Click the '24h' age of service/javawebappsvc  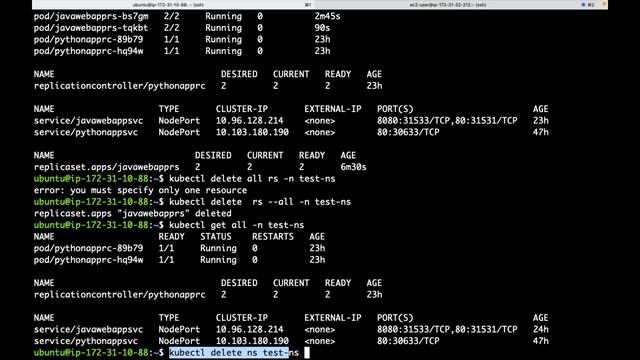click(x=540, y=329)
